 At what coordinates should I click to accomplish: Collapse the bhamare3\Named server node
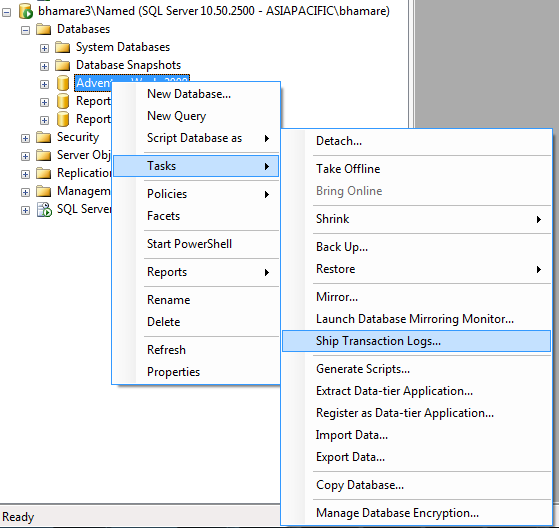(x=6, y=12)
